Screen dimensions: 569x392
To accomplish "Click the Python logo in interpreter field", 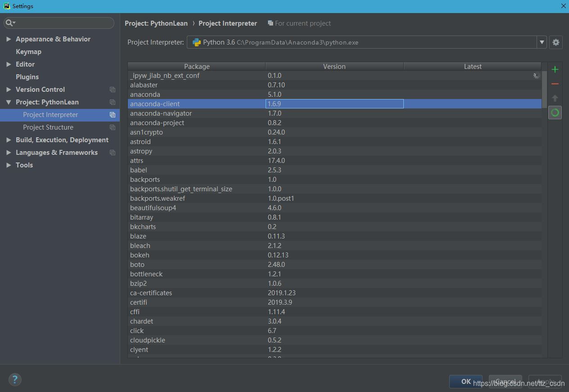I will 196,42.
